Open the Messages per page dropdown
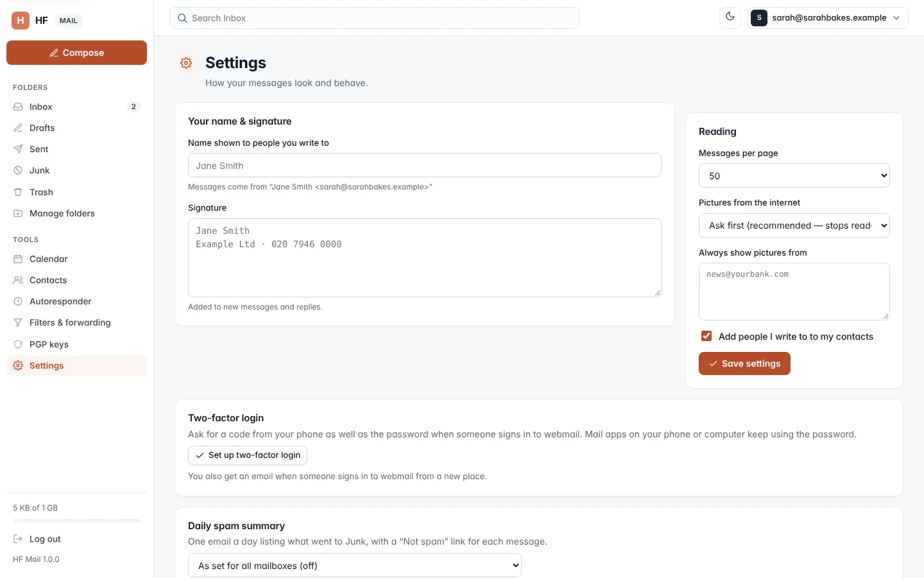This screenshot has height=578, width=924. 794,175
